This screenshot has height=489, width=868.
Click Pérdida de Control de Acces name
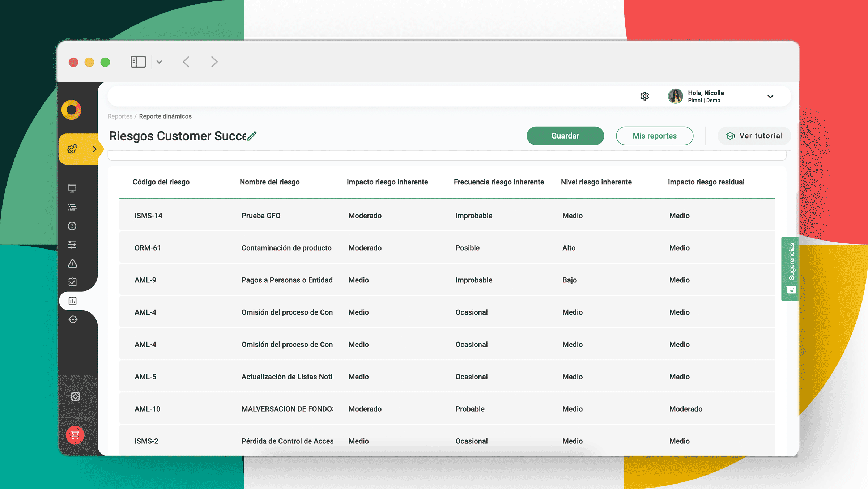(x=287, y=441)
